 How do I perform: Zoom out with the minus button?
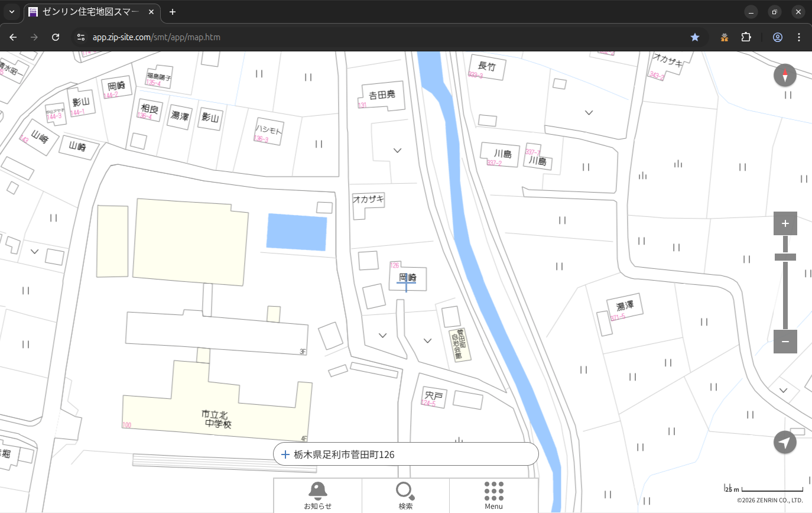point(785,342)
